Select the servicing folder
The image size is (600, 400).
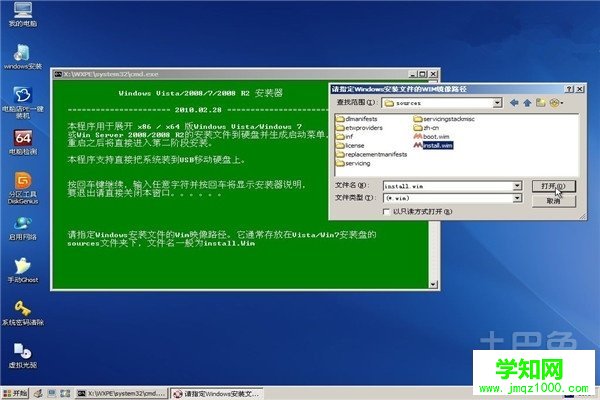tap(353, 163)
